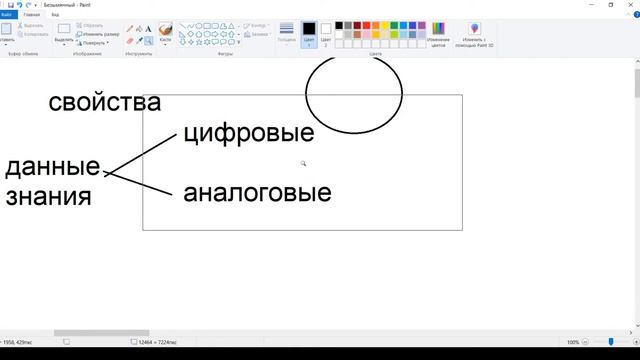Pick the triangle shape
Image resolution: width=640 pixels, height=360 pixels.
coord(231,26)
